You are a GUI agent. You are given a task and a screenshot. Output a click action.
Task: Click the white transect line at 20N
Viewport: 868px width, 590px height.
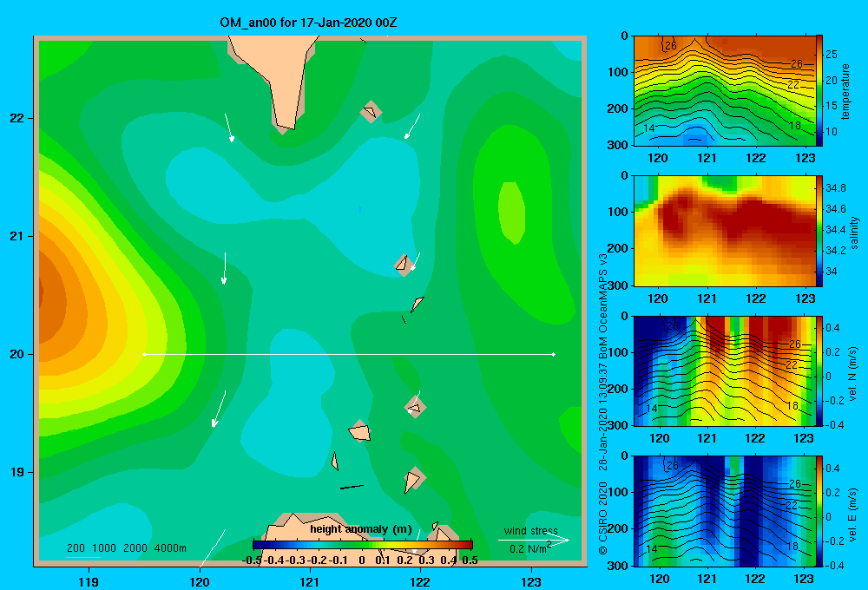coord(349,354)
